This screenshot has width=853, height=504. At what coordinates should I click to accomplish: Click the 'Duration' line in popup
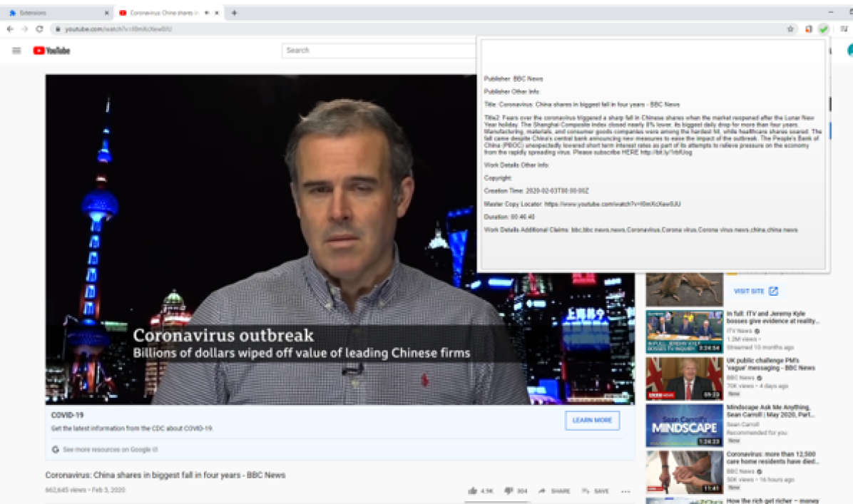coord(510,217)
